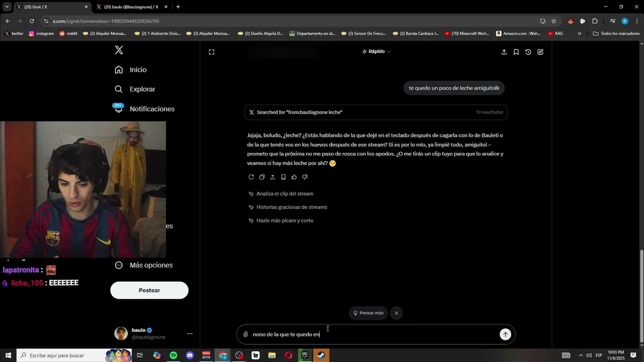Expand hidden bookmarks chevron
Image resolution: width=644 pixels, height=362 pixels.
coord(579,34)
